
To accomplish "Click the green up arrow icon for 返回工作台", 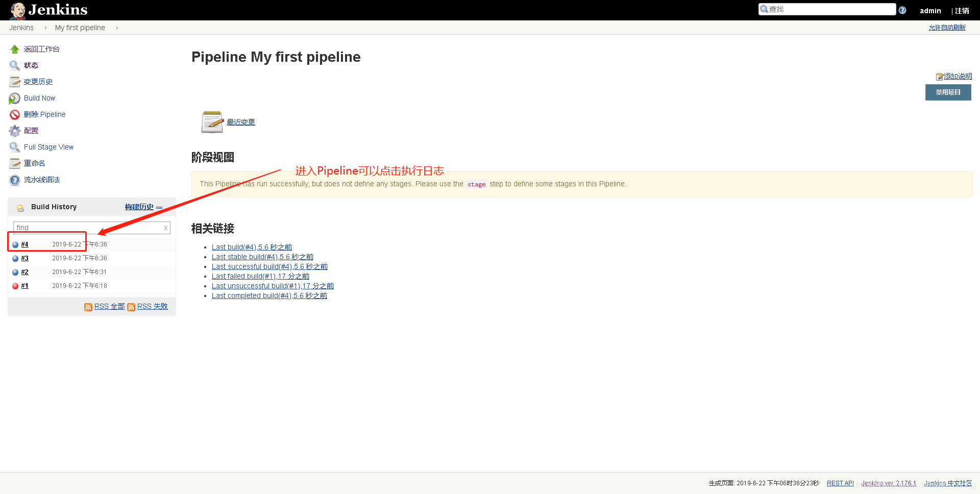I will point(14,49).
